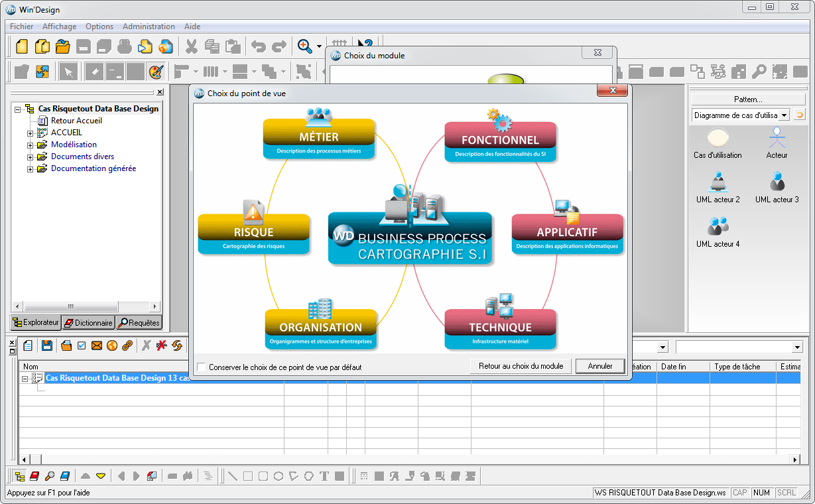Select the UML acteur 2 palette item
The image size is (815, 504).
point(718,188)
